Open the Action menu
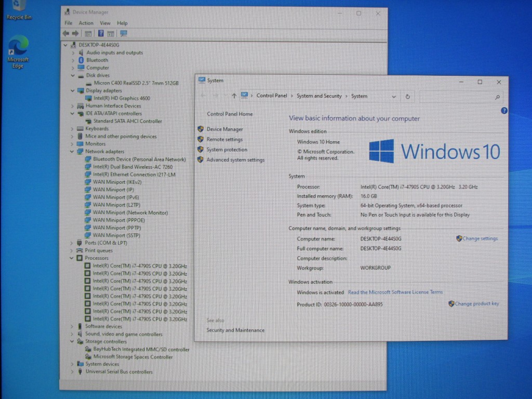The width and height of the screenshot is (532, 399). 86,23
